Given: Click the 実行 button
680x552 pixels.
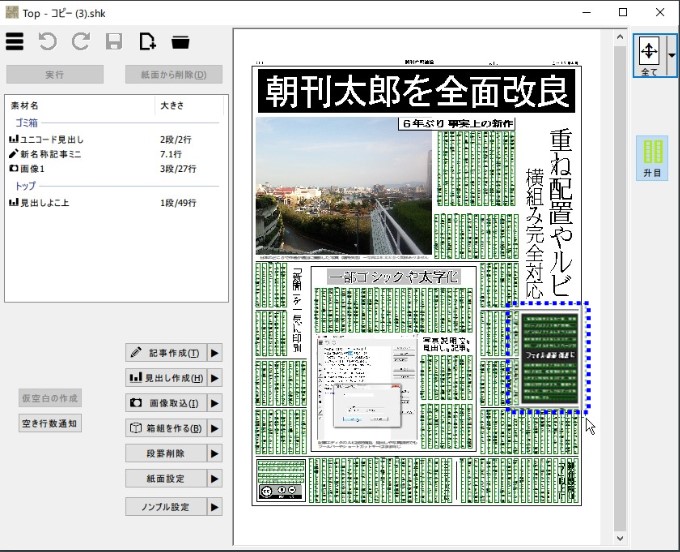Looking at the screenshot, I should tap(55, 75).
